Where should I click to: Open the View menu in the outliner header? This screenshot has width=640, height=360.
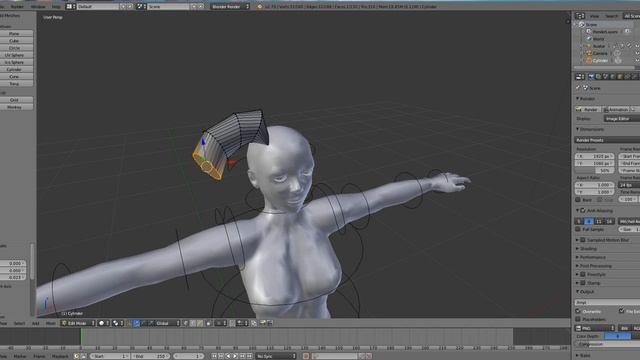594,16
